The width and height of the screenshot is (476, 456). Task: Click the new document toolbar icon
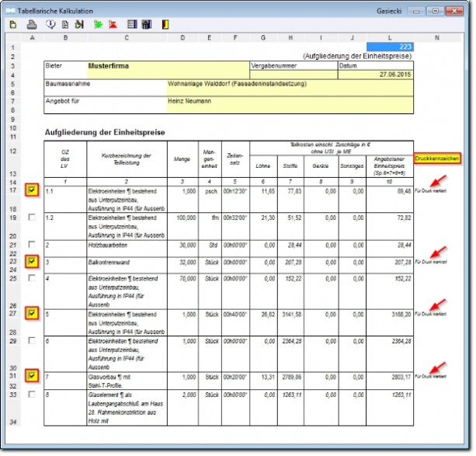pos(13,24)
